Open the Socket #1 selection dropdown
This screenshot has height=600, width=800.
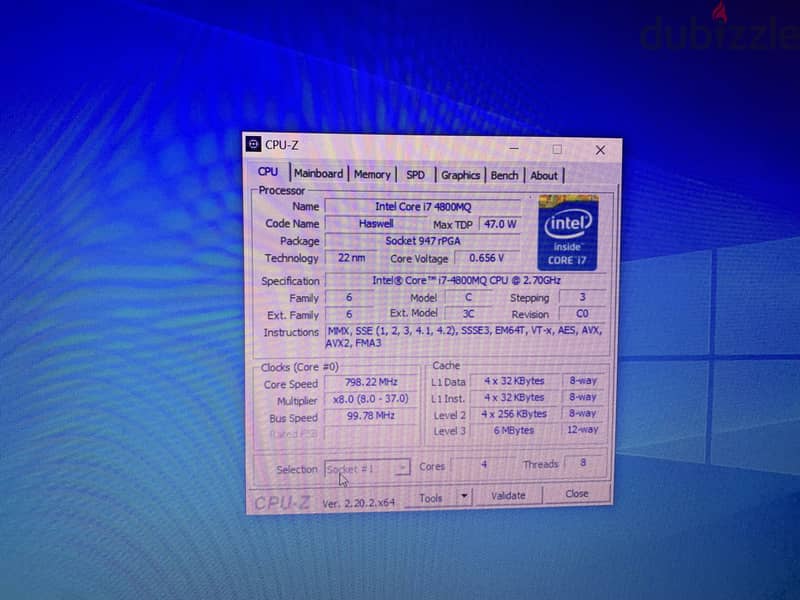click(x=367, y=468)
